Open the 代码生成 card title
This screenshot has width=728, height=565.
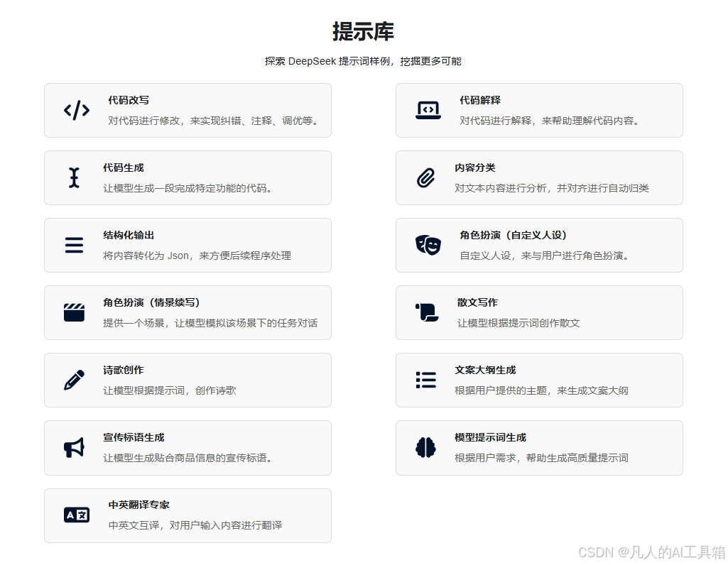click(124, 168)
